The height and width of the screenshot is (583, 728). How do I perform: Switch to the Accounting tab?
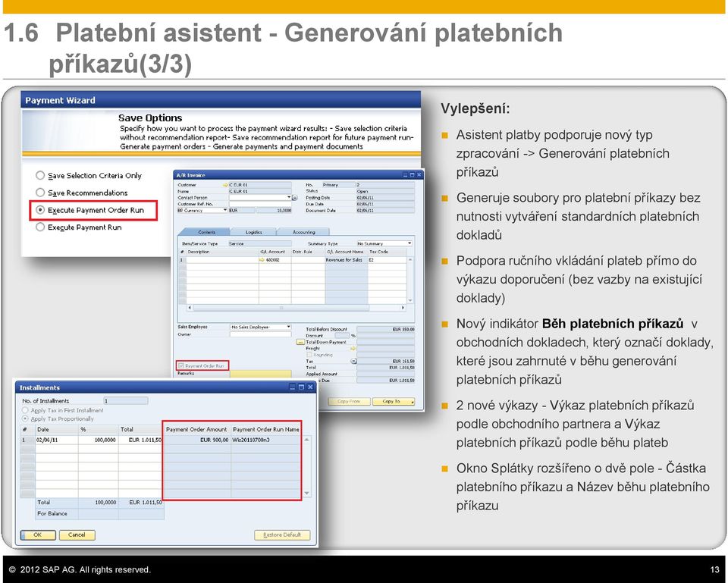coord(303,232)
